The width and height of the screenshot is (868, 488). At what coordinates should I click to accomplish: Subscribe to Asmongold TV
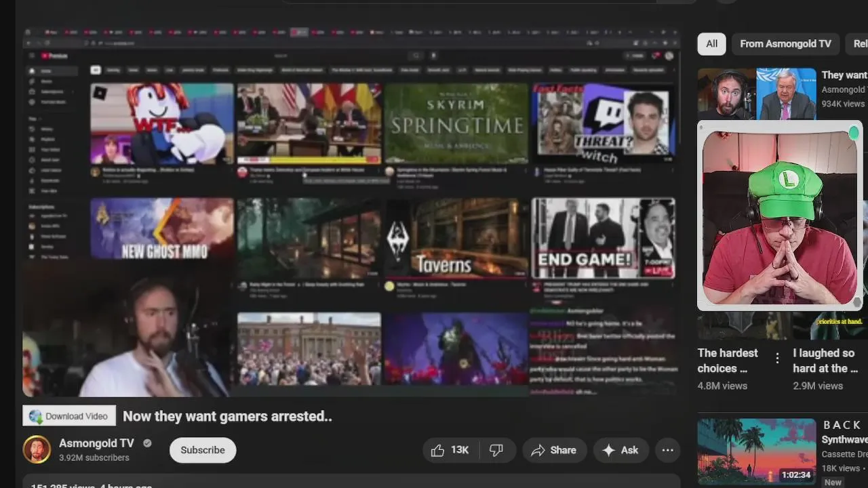click(x=203, y=450)
